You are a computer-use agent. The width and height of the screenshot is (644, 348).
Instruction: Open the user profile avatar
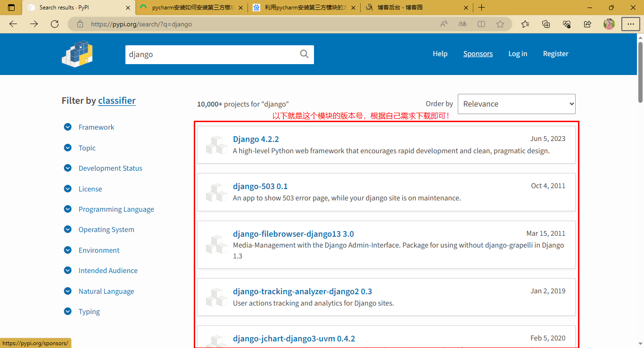pyautogui.click(x=609, y=24)
